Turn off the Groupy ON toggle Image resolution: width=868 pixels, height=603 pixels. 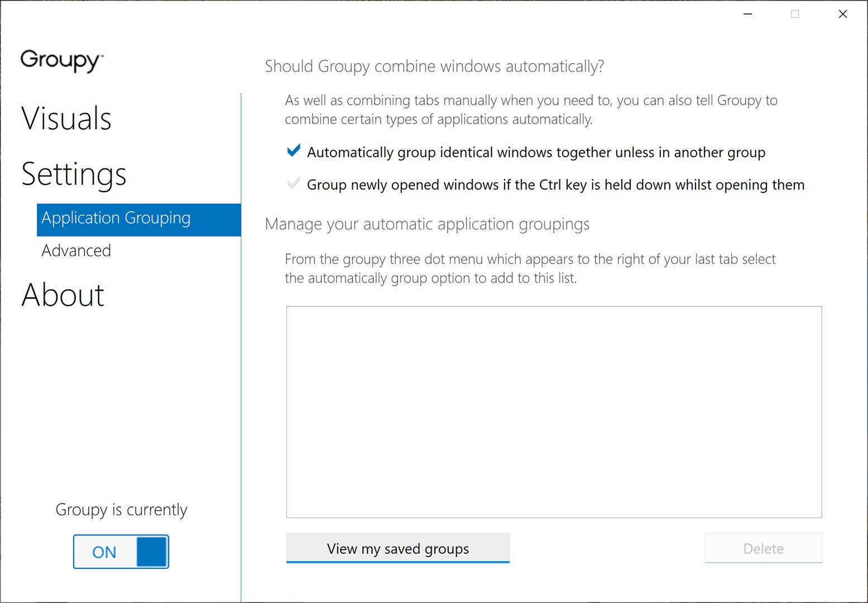[x=121, y=552]
